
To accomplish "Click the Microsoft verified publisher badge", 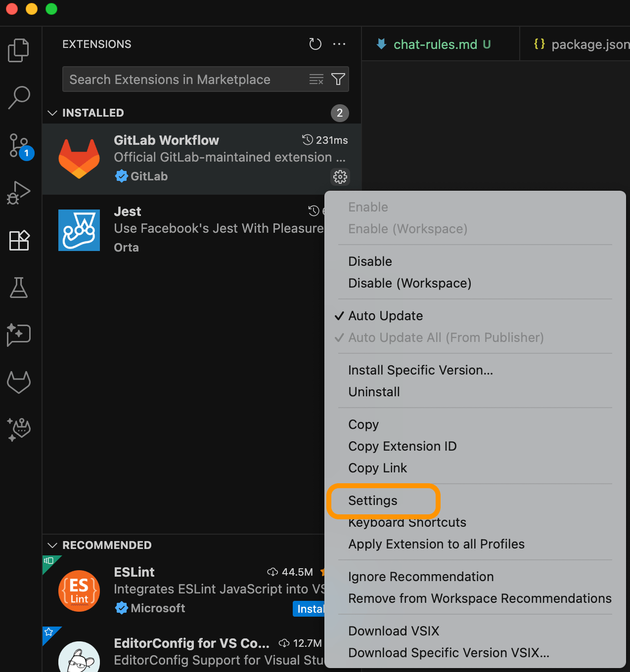I will pos(121,608).
